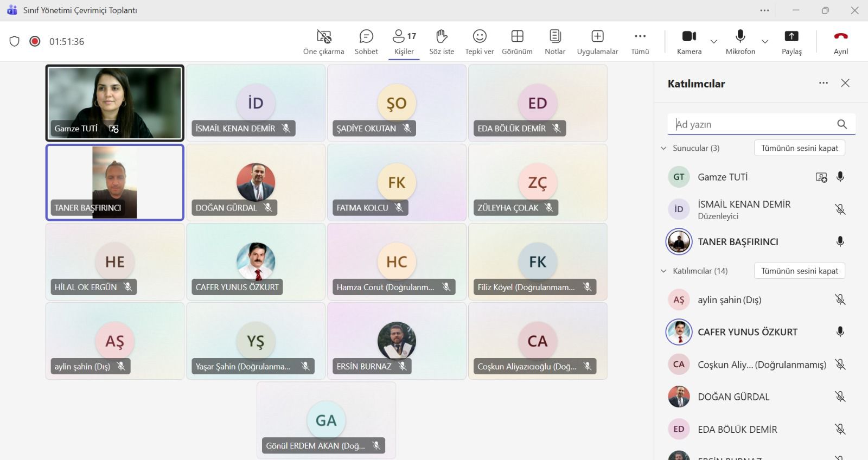Click the Söz iste raise hand icon
The image size is (868, 460).
[x=442, y=37]
